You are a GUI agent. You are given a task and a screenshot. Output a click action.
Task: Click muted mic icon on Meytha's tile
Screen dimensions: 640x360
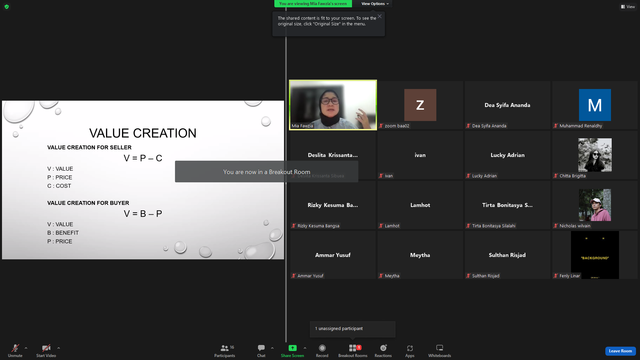click(x=381, y=276)
